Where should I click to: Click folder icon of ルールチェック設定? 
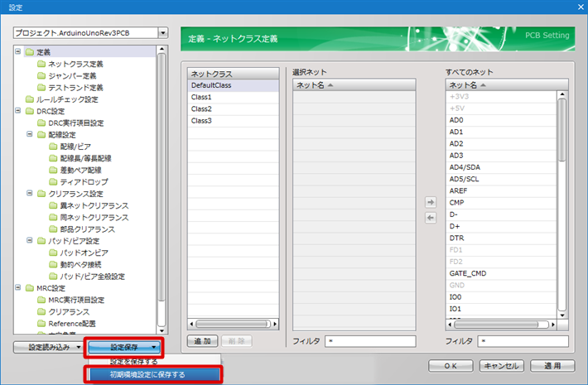30,99
